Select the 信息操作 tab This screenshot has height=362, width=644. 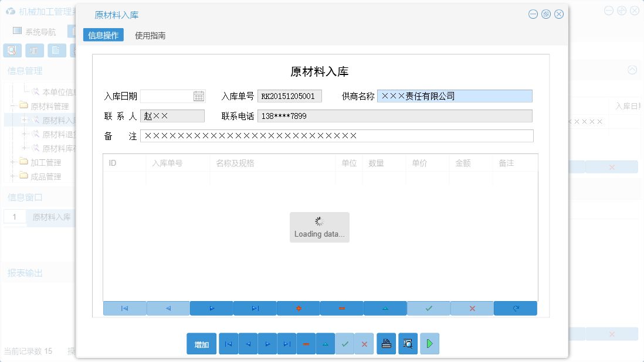[104, 35]
